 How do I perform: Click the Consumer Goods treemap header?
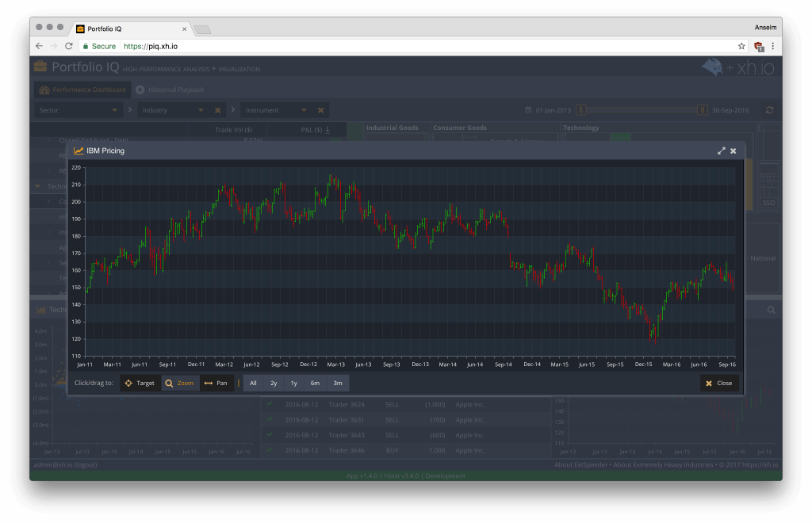[460, 128]
